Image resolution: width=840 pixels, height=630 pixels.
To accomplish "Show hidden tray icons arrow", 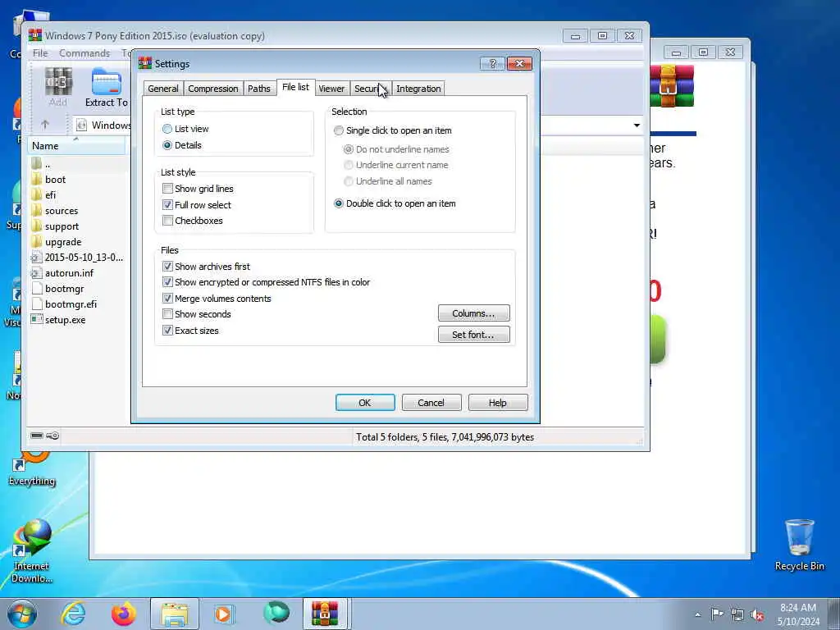I will tap(697, 614).
